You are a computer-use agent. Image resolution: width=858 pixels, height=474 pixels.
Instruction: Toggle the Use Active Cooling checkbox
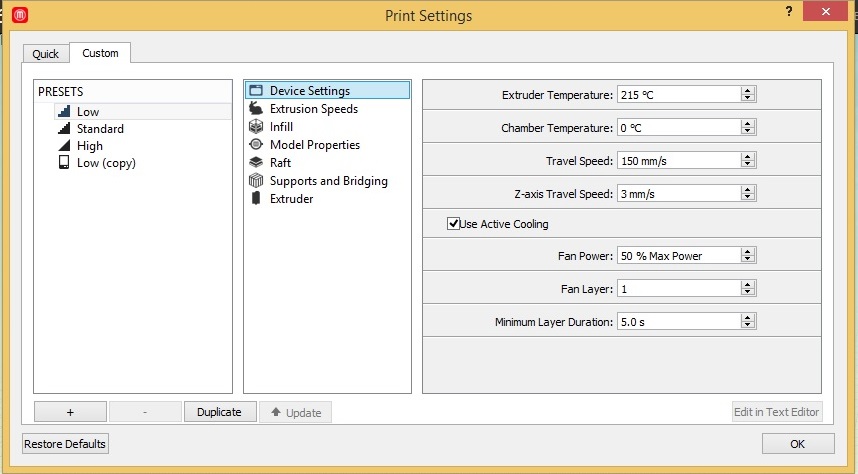(454, 224)
